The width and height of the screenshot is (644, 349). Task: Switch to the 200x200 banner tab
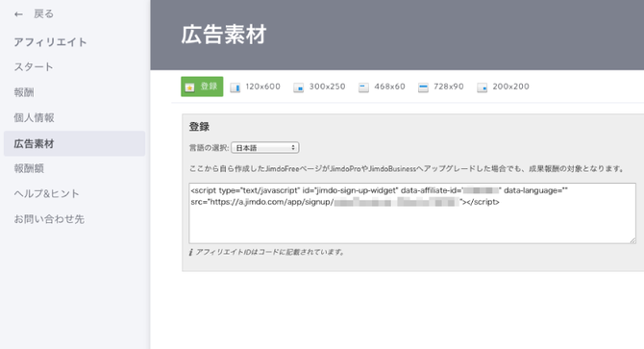coord(503,87)
